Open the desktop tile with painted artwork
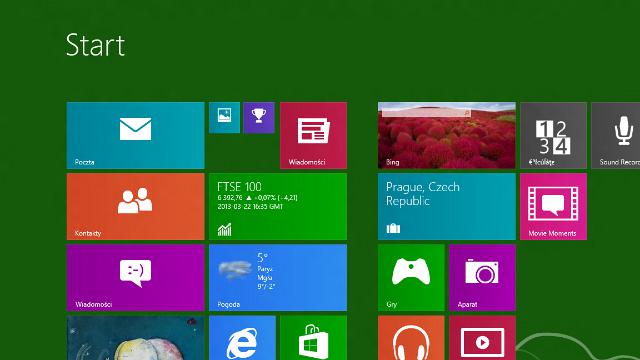Viewport: 640px width, 360px height. [x=136, y=338]
